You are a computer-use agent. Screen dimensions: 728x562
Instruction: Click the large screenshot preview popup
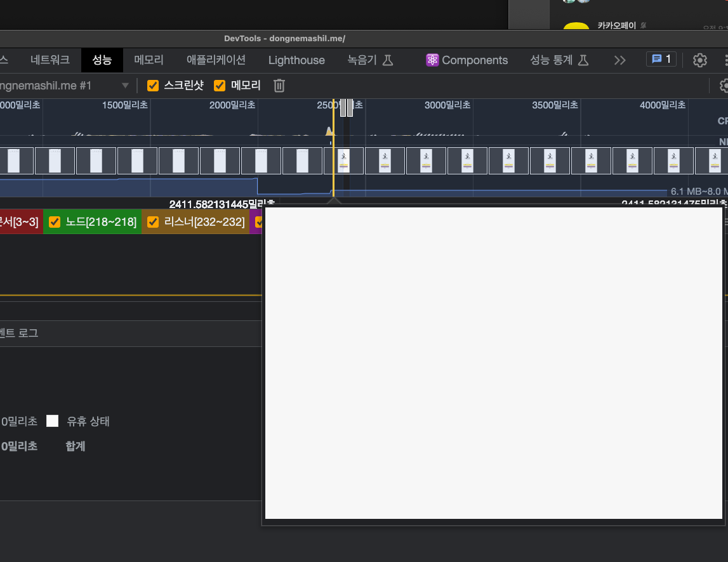tap(494, 363)
